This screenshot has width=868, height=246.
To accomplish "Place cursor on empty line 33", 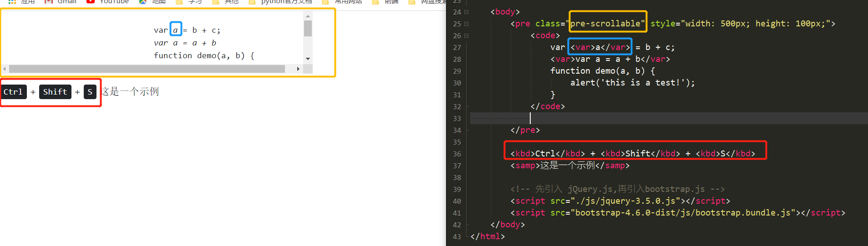I will click(x=669, y=118).
